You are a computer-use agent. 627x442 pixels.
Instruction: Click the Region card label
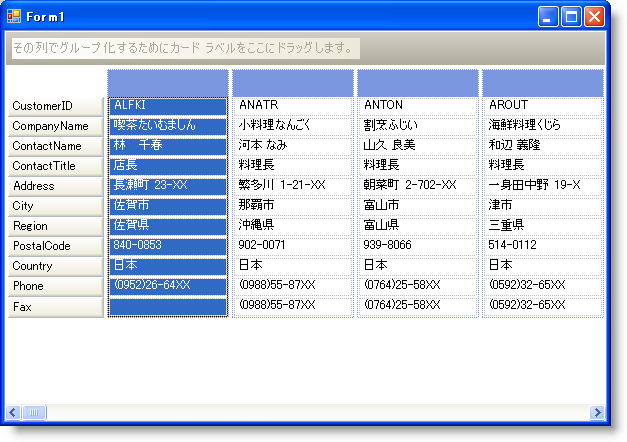(56, 226)
